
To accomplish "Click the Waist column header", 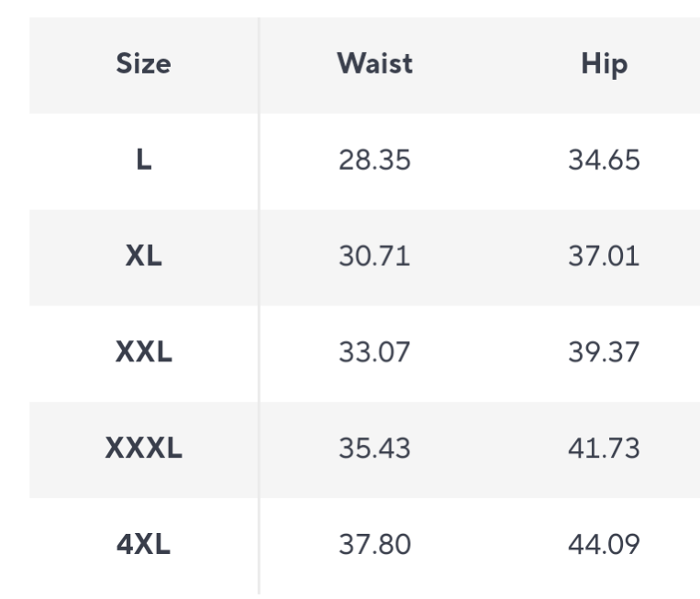I will click(x=374, y=64).
